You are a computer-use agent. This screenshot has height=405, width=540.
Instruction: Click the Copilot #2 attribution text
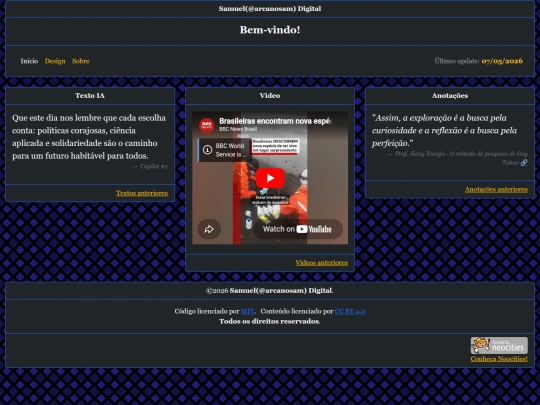click(154, 166)
